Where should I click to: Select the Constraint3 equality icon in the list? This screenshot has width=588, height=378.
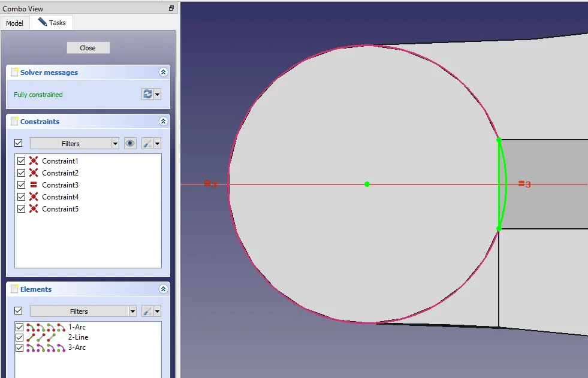pyautogui.click(x=34, y=185)
